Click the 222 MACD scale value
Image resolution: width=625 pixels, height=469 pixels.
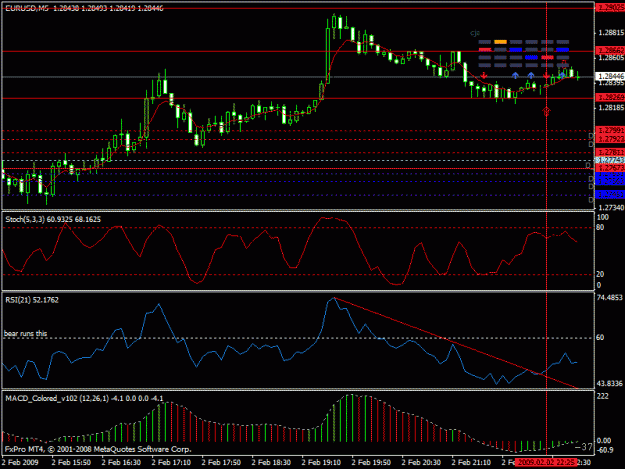pyautogui.click(x=603, y=396)
